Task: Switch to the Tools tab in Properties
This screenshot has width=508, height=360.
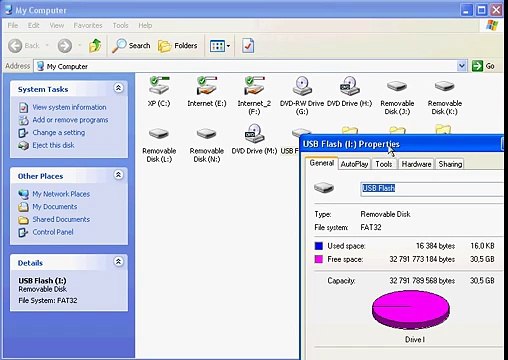Action: tap(384, 164)
